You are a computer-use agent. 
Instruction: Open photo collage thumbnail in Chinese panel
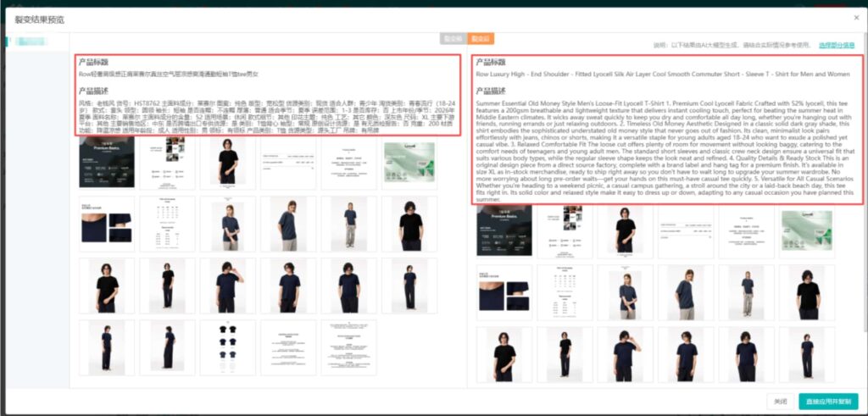167,162
